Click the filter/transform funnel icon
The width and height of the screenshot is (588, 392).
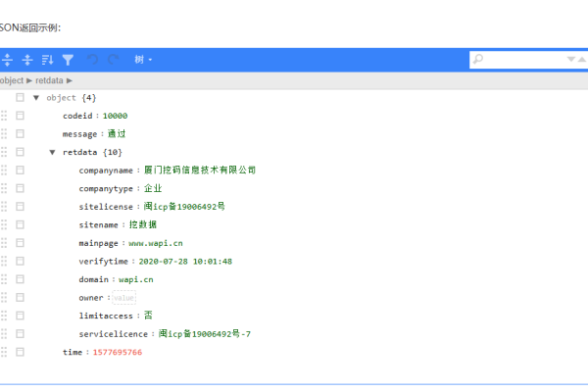(68, 60)
